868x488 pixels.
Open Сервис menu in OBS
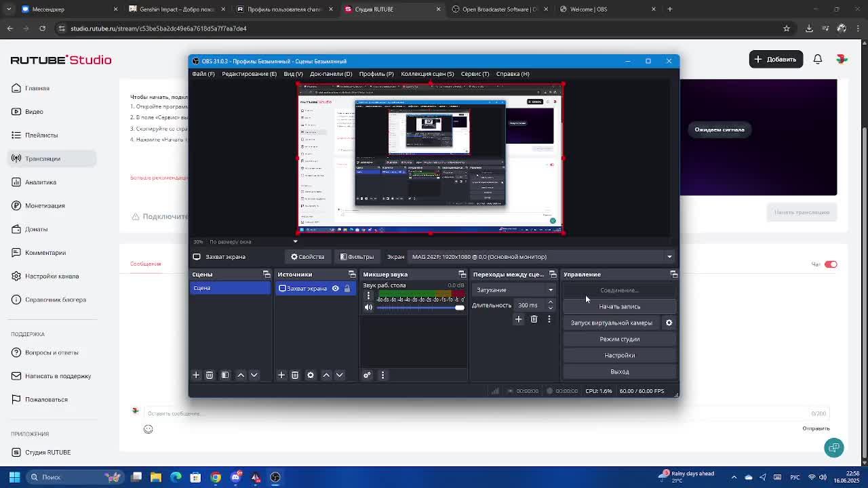[475, 74]
